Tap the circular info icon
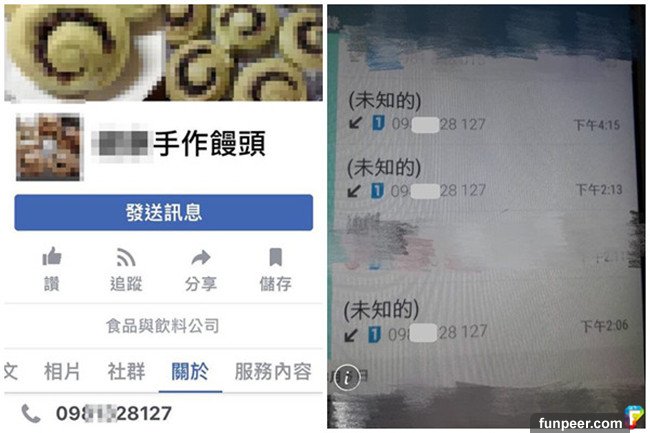The image size is (650, 433). (x=347, y=378)
